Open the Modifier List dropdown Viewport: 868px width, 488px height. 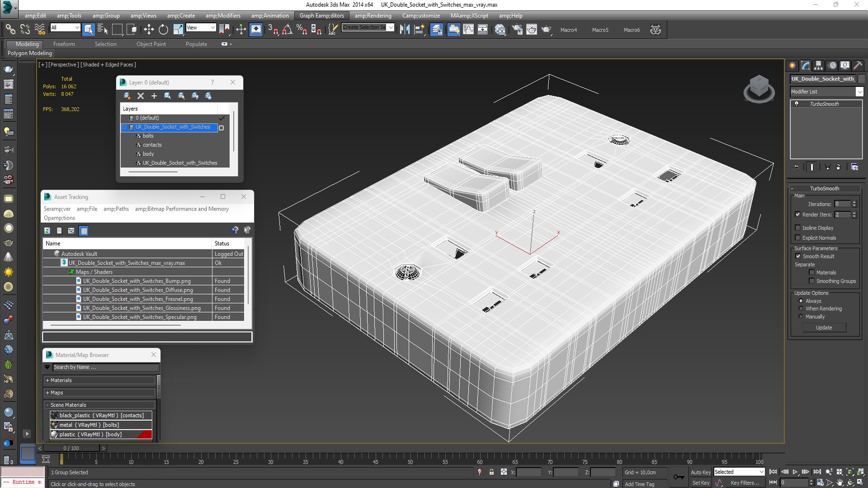[x=827, y=92]
